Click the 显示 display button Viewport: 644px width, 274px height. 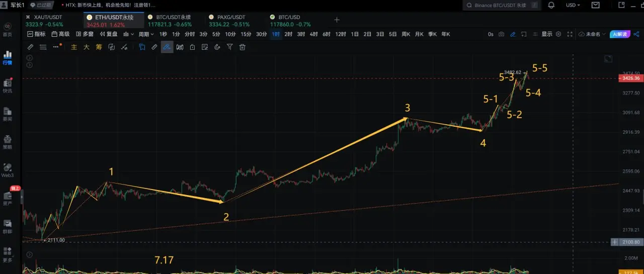[x=546, y=34]
